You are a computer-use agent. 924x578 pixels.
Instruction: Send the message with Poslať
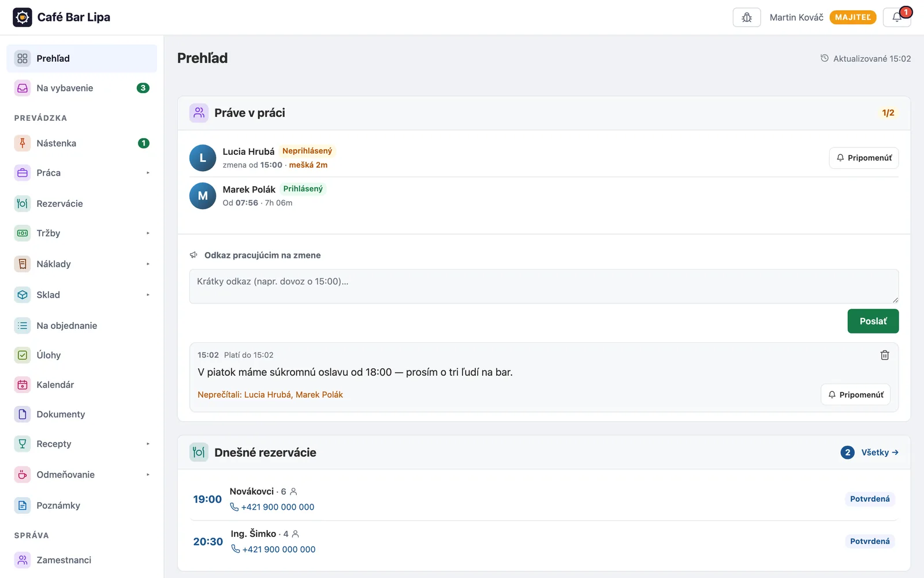coord(873,321)
